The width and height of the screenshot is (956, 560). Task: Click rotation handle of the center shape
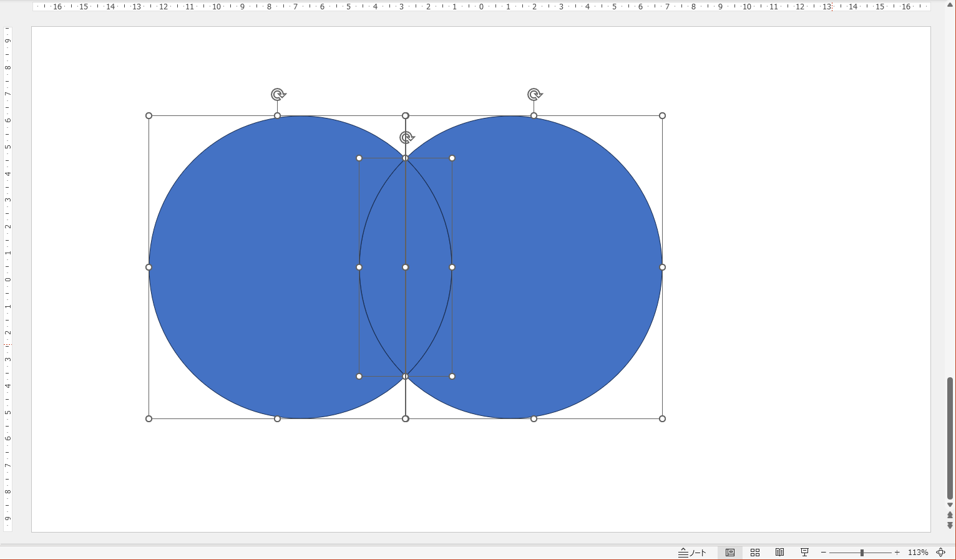[406, 137]
